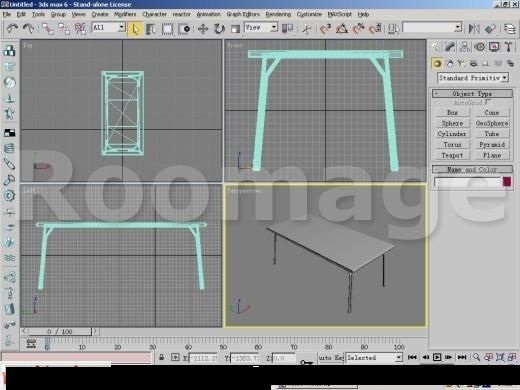
Task: Click Go to Start playback button
Action: (x=412, y=357)
